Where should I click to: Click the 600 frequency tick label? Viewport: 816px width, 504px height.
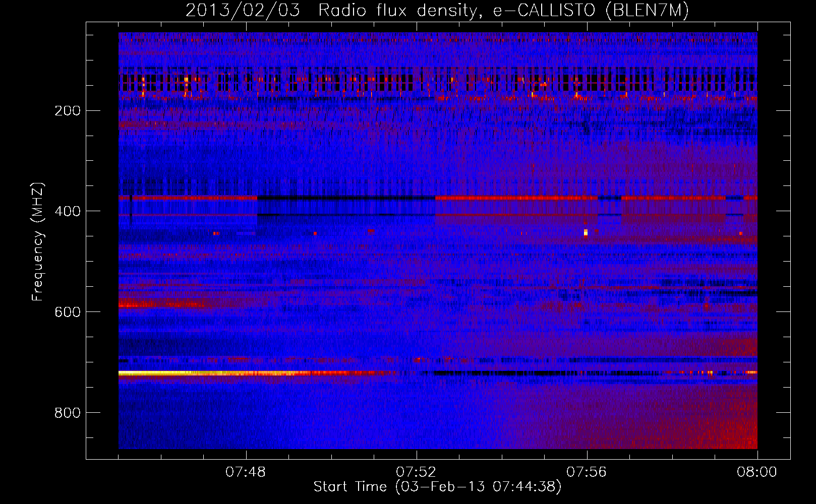tap(68, 312)
